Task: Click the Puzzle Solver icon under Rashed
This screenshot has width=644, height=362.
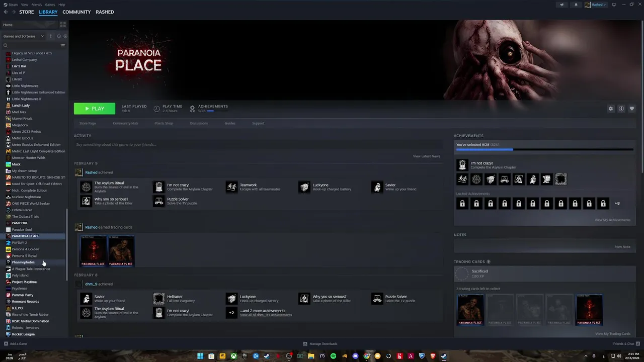Action: (x=158, y=201)
